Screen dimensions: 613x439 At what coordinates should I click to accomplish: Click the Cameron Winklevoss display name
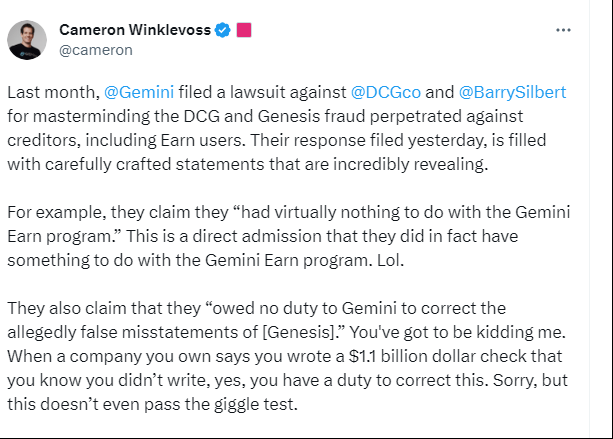pos(135,30)
